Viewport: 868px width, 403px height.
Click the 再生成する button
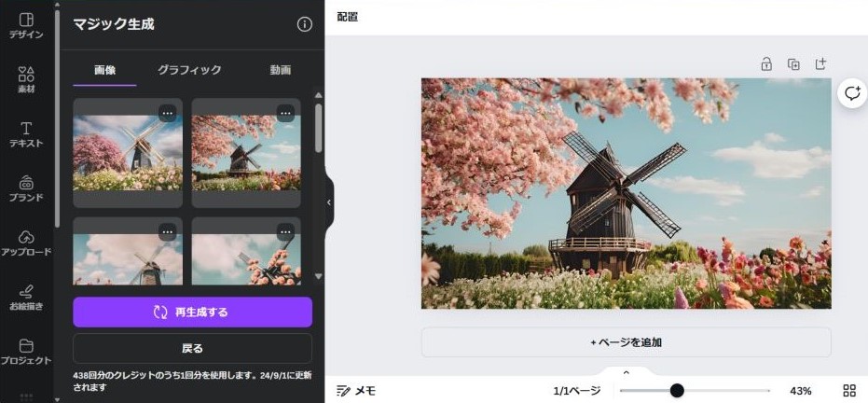(x=193, y=313)
